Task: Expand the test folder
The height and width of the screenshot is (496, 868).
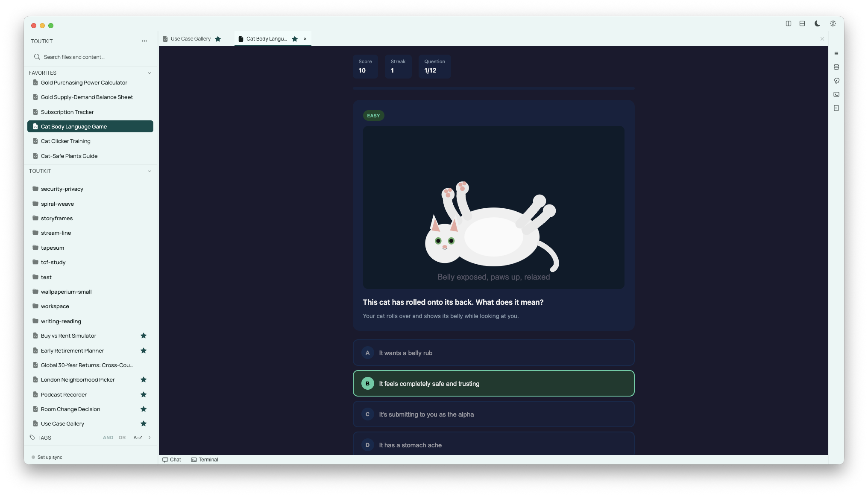Action: pos(90,277)
